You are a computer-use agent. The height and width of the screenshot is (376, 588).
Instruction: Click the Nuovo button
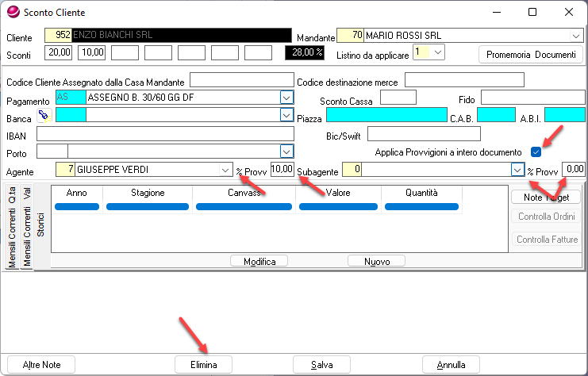[376, 261]
